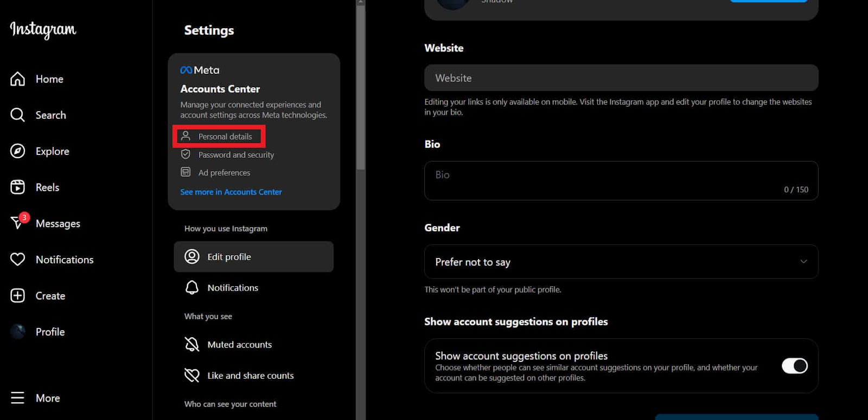The height and width of the screenshot is (420, 868).
Task: Click the settings panel scrollbar thumb
Action: pos(360,87)
